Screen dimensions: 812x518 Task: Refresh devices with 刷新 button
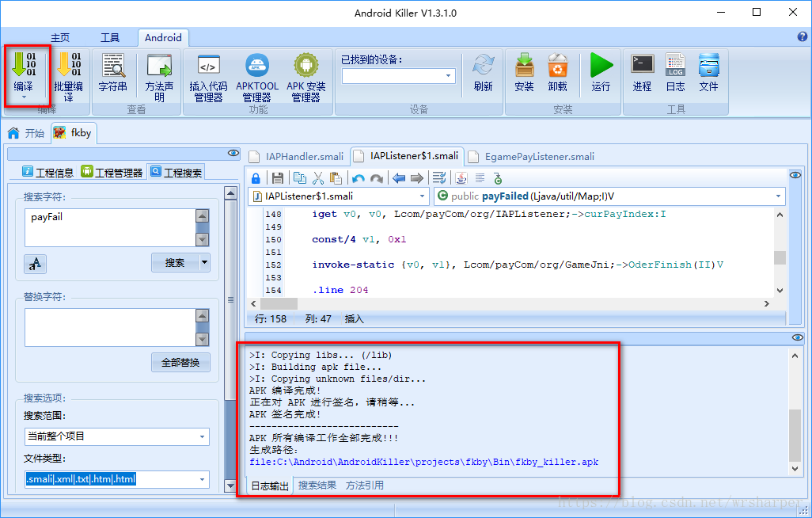click(483, 73)
